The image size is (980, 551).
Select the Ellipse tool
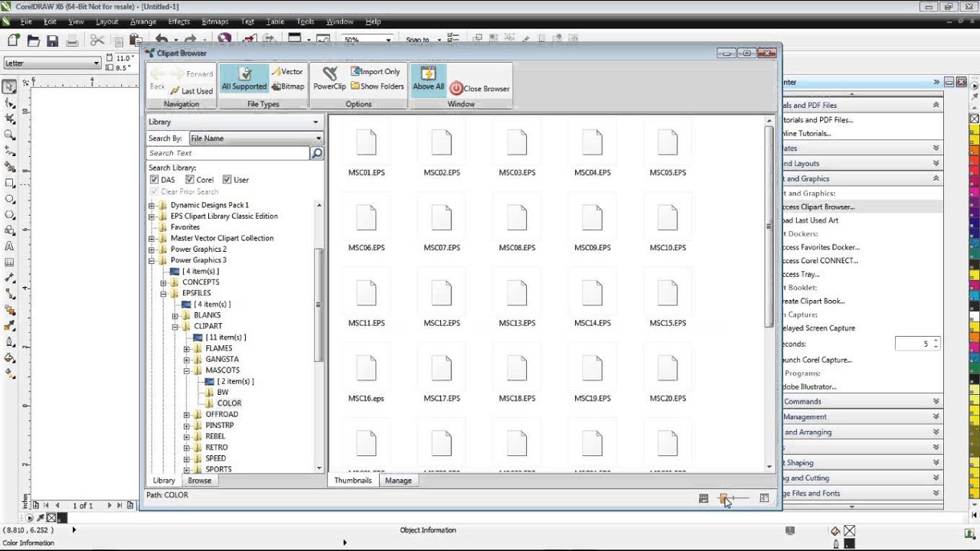(x=10, y=199)
